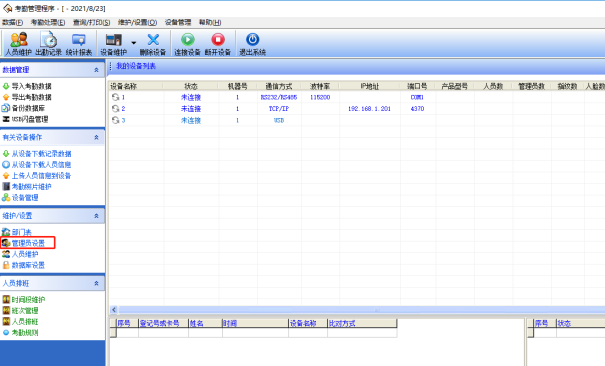
Task: Expand the dropdown arrow beside 设备维护
Action: point(134,43)
